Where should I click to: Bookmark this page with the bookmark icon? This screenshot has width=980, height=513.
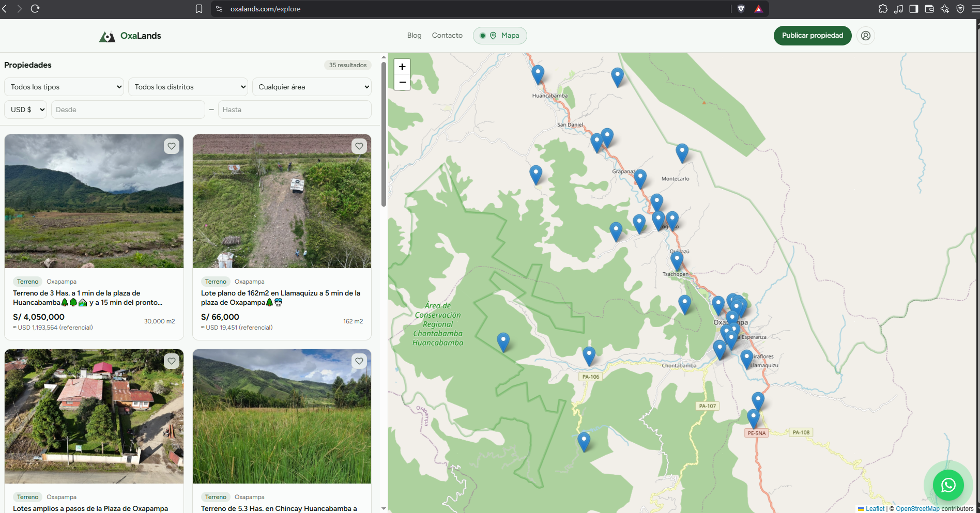199,9
